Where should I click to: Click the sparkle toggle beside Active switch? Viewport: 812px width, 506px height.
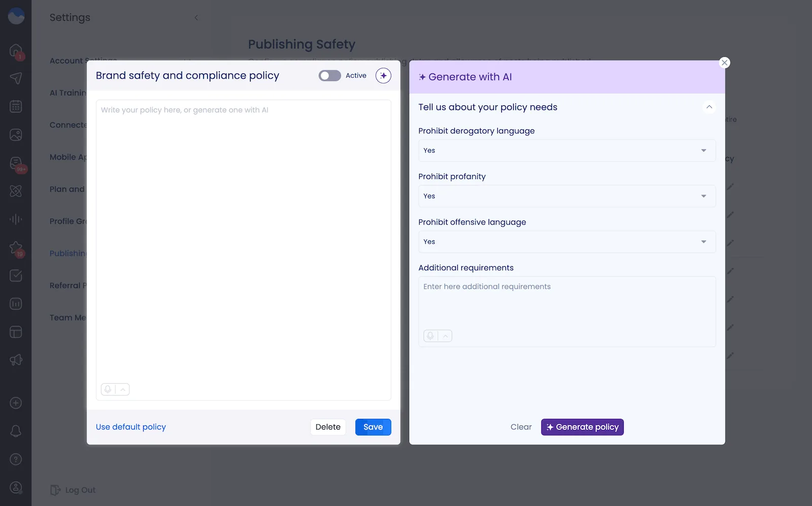[384, 75]
